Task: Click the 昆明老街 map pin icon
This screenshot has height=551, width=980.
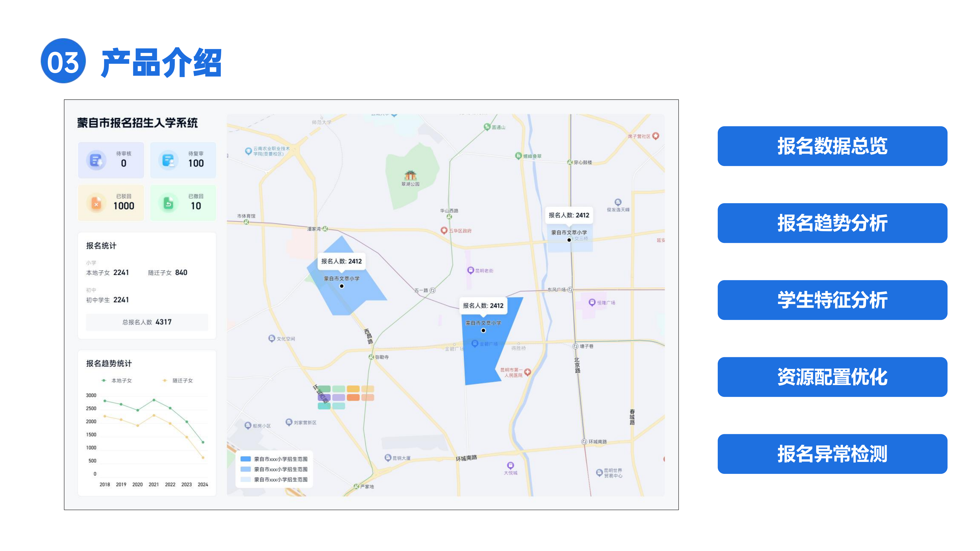Action: pos(471,270)
